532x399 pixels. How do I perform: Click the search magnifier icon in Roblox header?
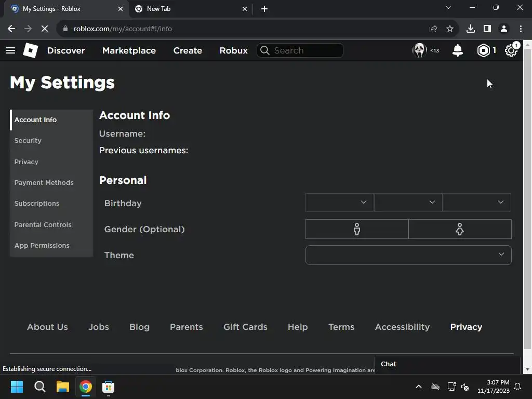(x=264, y=50)
